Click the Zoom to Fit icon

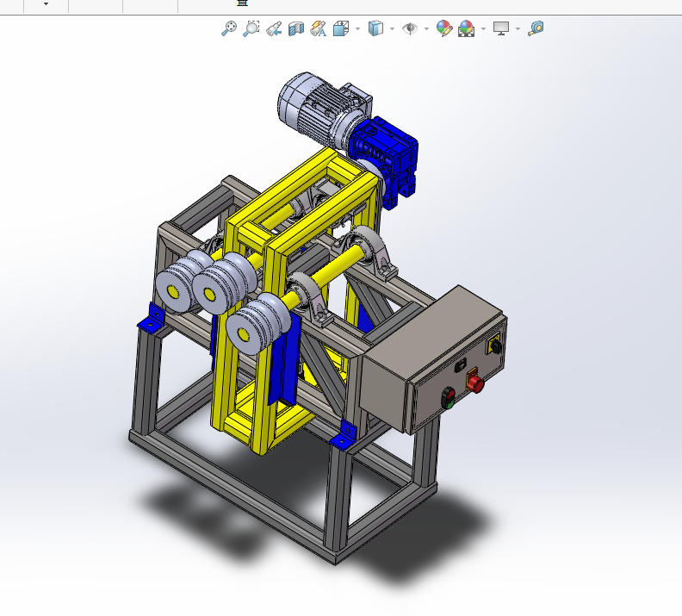[228, 28]
